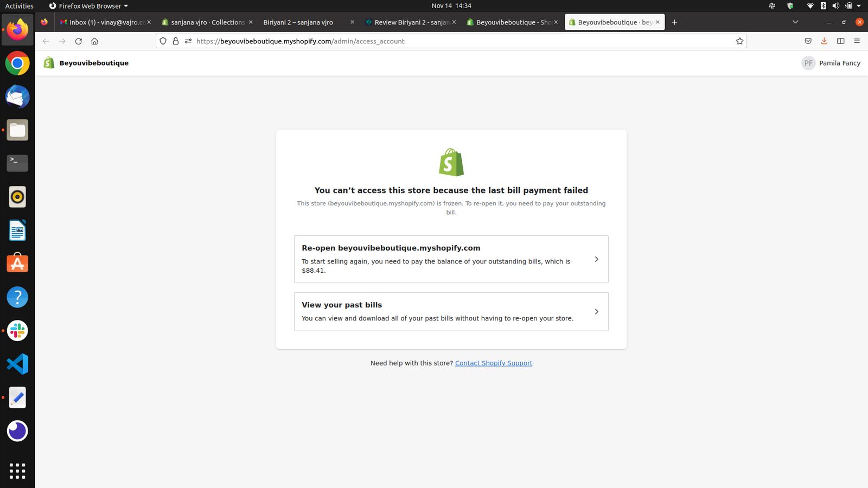Image resolution: width=868 pixels, height=488 pixels.
Task: Open the Text Editor dock icon
Action: pos(17,397)
